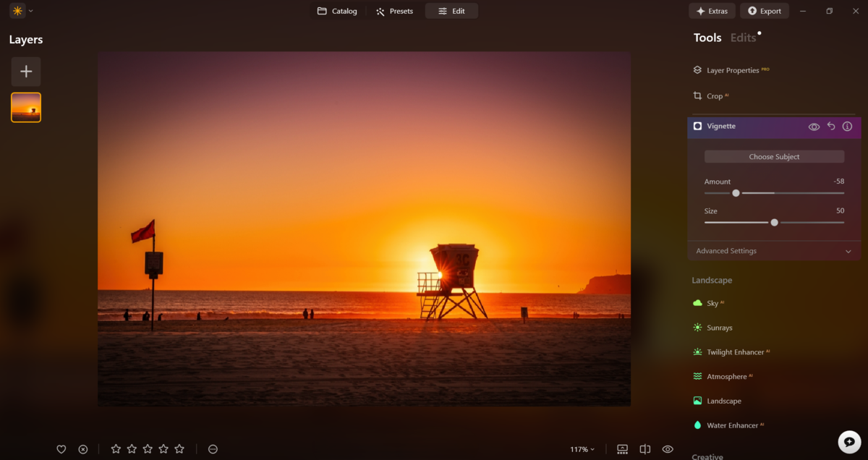
Task: Click the Size value 50
Action: pyautogui.click(x=840, y=211)
